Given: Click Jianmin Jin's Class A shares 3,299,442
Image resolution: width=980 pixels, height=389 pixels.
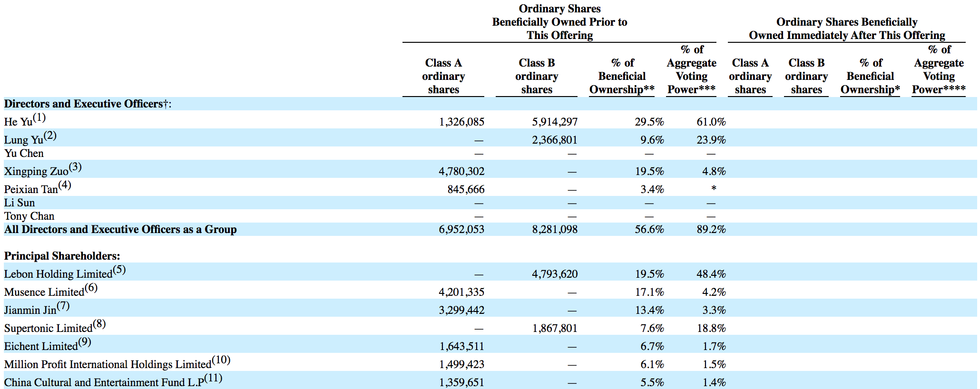Looking at the screenshot, I should (x=461, y=310).
